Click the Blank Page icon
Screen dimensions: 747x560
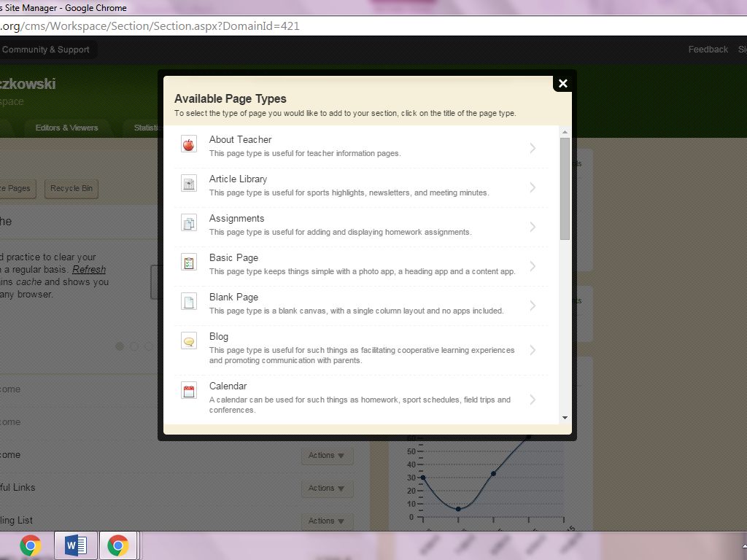(x=189, y=302)
